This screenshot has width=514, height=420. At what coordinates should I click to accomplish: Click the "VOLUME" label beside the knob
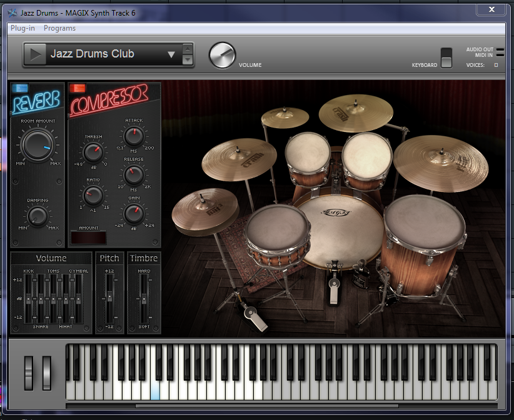pyautogui.click(x=250, y=65)
